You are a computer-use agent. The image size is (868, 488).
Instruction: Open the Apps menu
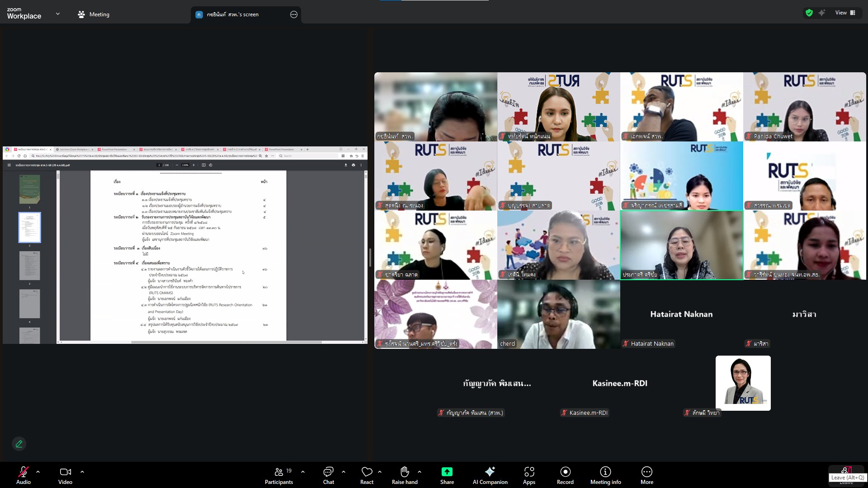529,472
